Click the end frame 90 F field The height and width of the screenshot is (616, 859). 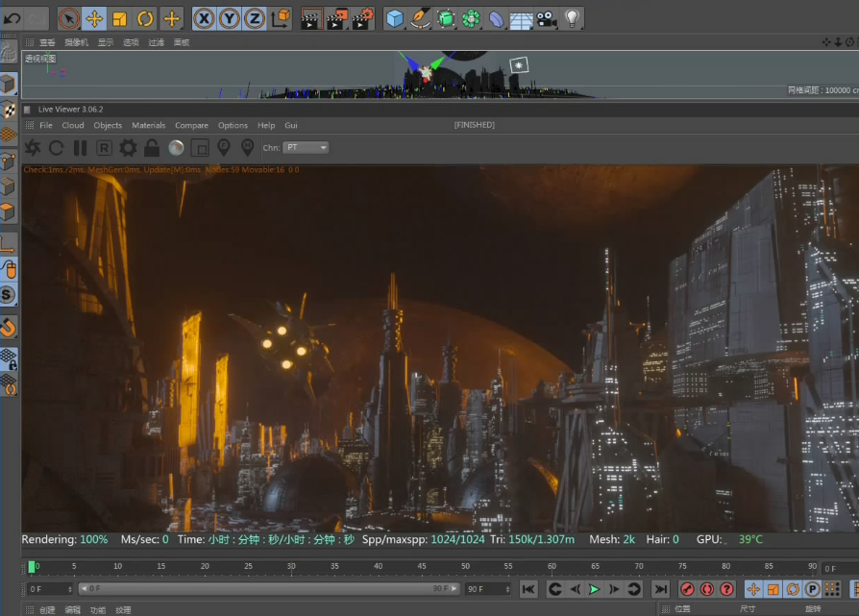click(x=488, y=589)
